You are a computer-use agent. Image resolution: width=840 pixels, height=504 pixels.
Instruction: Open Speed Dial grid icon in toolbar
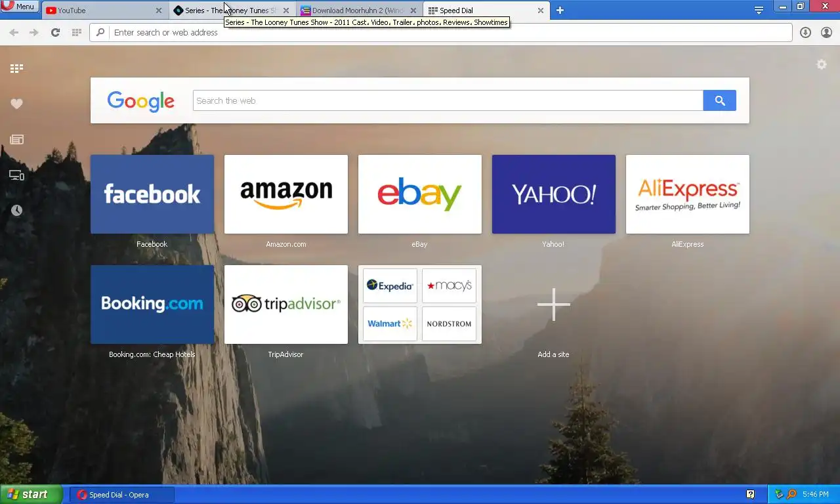click(76, 32)
